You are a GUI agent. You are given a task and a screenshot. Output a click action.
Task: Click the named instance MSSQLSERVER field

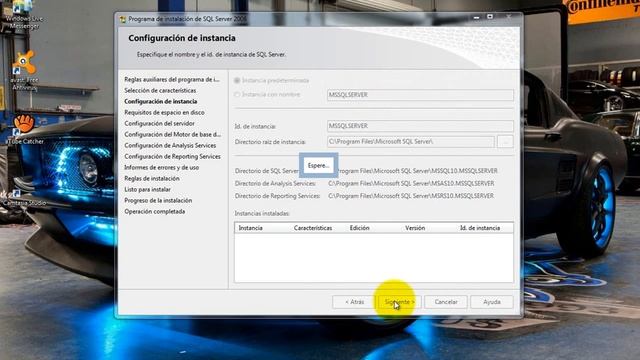pos(420,95)
